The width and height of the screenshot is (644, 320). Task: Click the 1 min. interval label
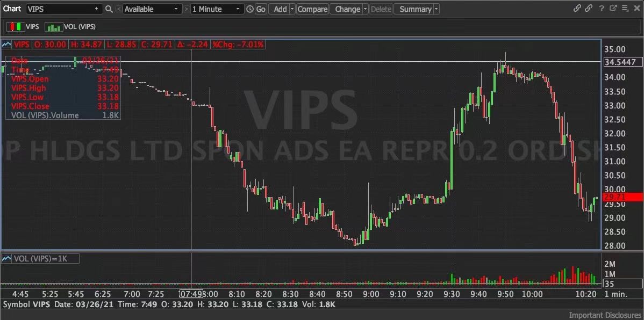[616, 294]
